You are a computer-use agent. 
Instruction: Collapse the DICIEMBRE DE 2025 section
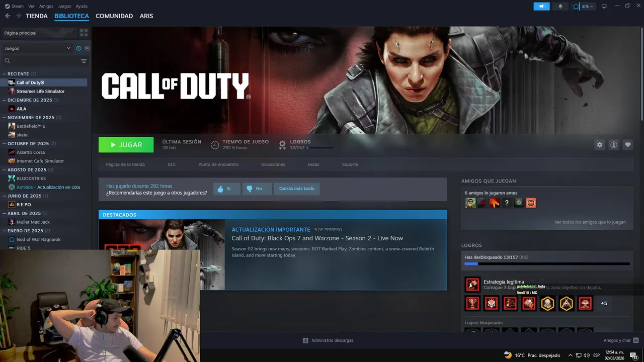[30, 100]
